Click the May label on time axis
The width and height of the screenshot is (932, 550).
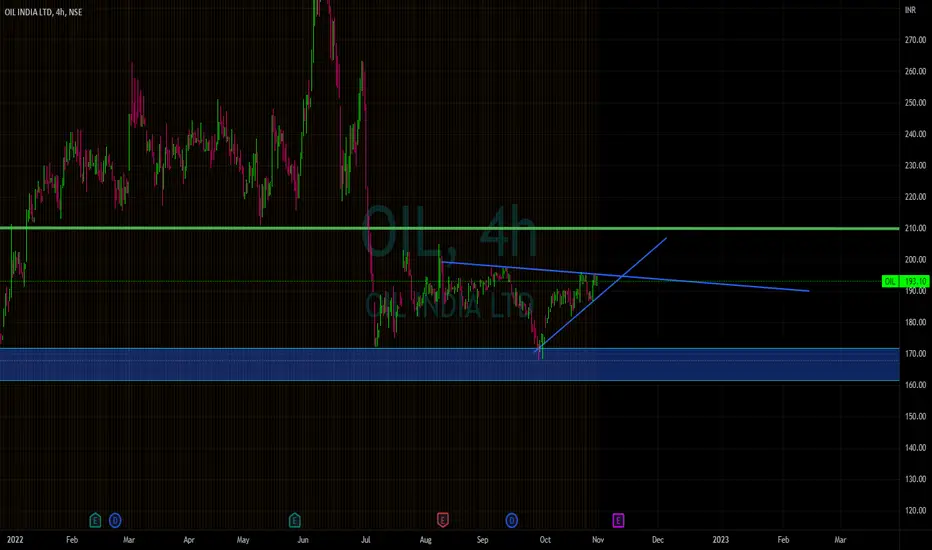pyautogui.click(x=243, y=540)
